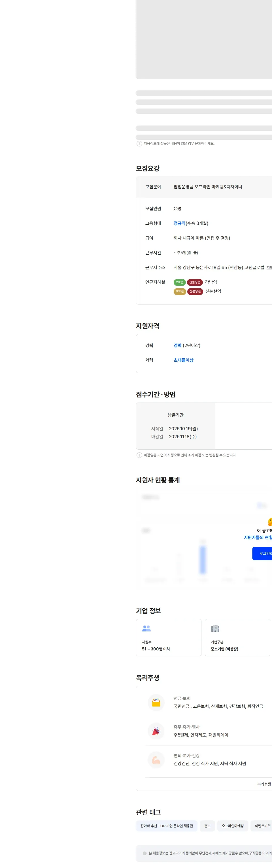The width and height of the screenshot is (272, 868).
Task: Click the 국민연금 insurance benefits line
Action: 218,706
